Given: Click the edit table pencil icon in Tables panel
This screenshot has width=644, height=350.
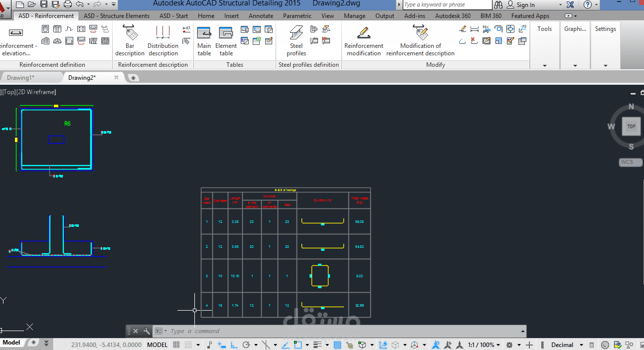Looking at the screenshot, I should [269, 41].
